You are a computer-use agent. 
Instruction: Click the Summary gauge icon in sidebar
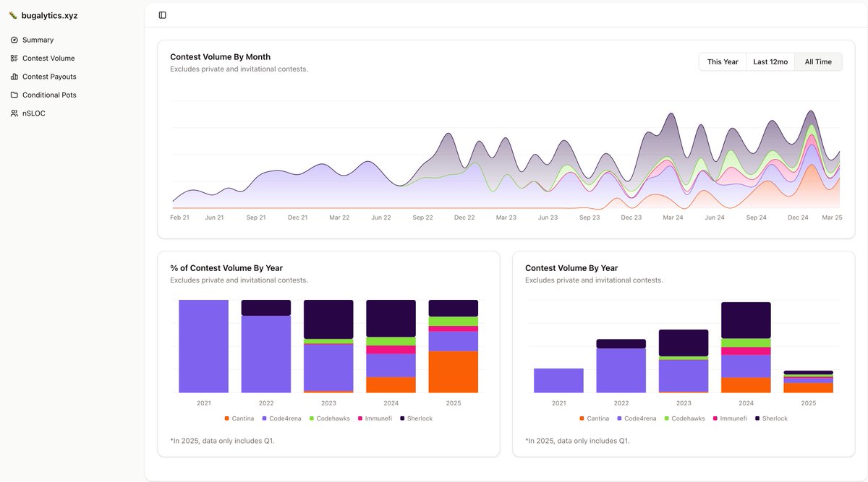[x=14, y=40]
